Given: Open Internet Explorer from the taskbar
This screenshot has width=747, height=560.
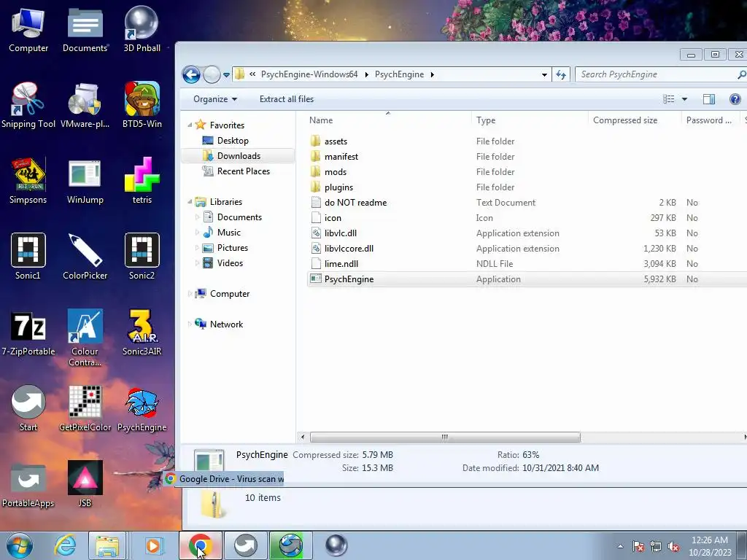Looking at the screenshot, I should (65, 545).
